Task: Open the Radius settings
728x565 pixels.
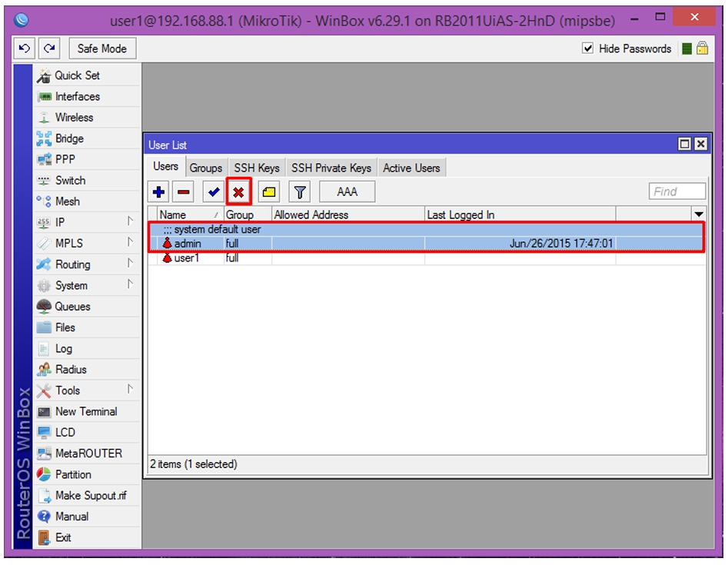Action: click(x=88, y=370)
